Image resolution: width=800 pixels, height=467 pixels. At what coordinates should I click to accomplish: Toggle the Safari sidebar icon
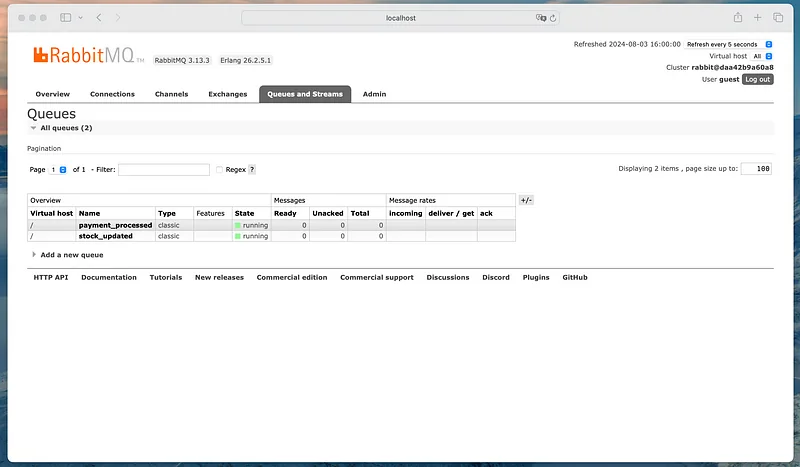(x=65, y=17)
